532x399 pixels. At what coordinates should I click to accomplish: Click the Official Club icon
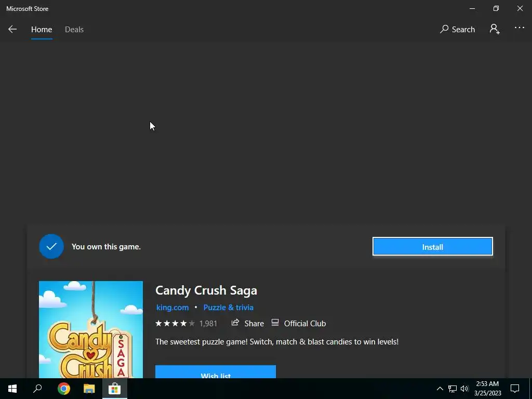click(275, 323)
